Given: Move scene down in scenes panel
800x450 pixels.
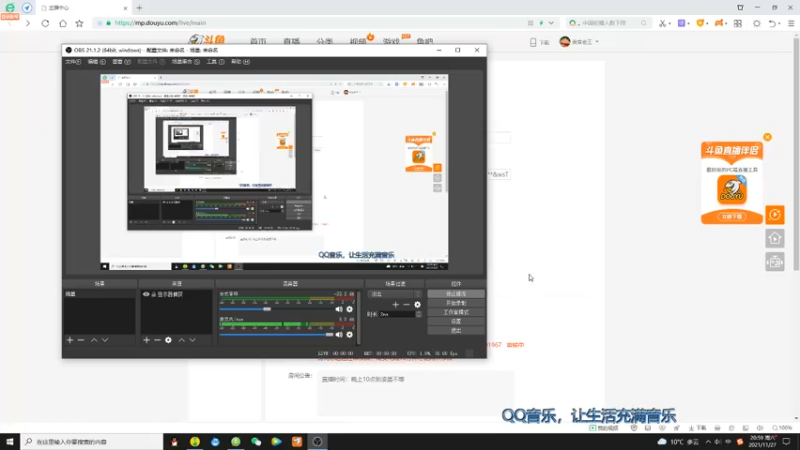Looking at the screenshot, I should tap(105, 340).
